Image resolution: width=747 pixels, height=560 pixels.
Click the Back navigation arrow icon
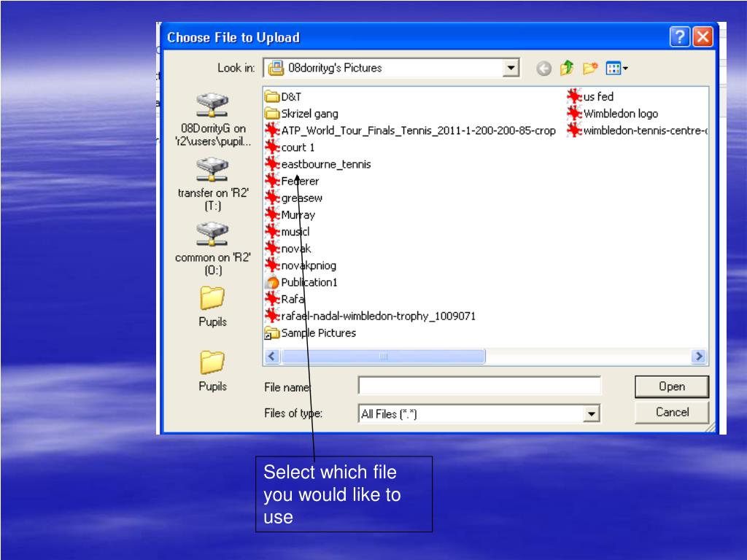543,69
